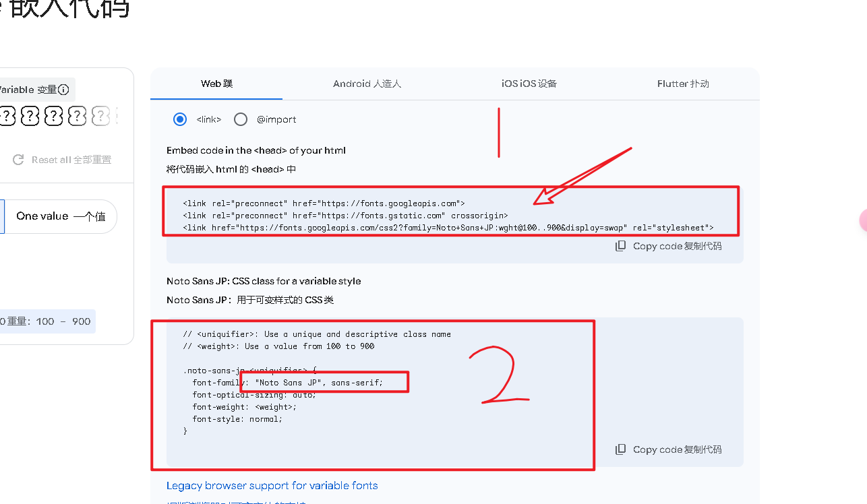Open the Flutter tab

tap(683, 84)
